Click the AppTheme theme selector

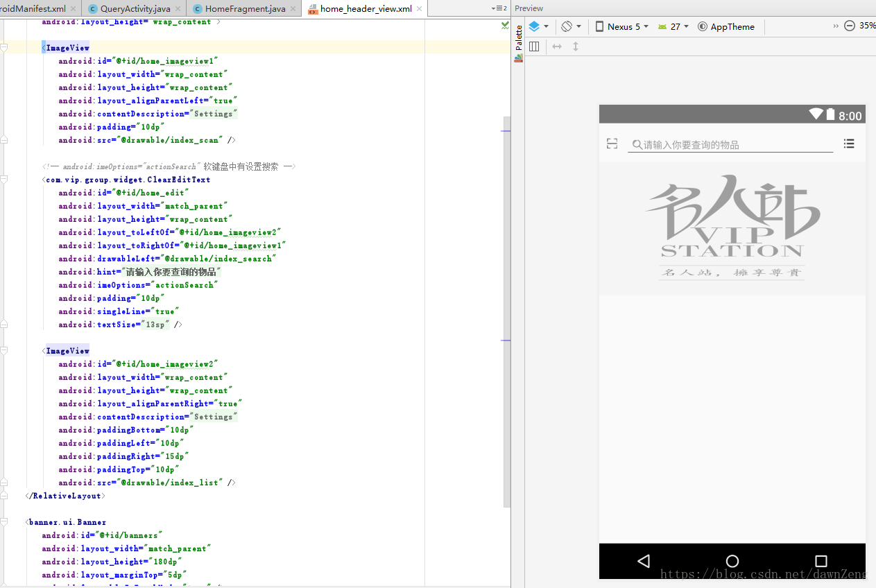tap(726, 26)
